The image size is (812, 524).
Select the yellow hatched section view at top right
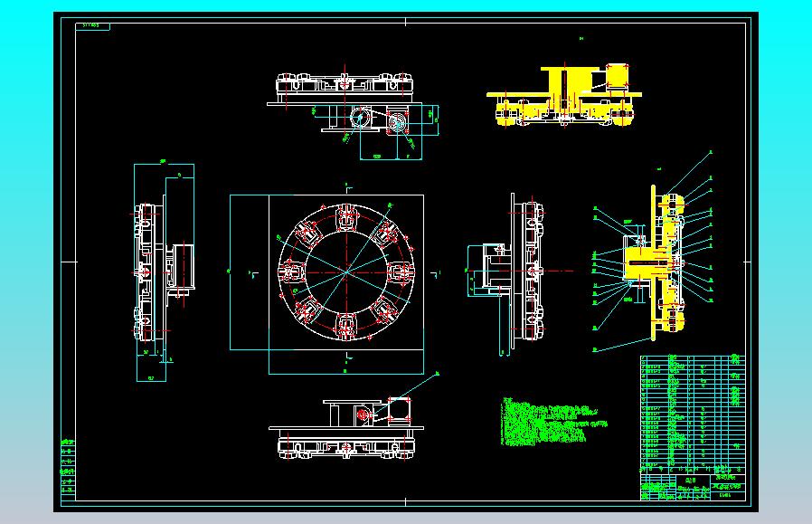(x=564, y=95)
